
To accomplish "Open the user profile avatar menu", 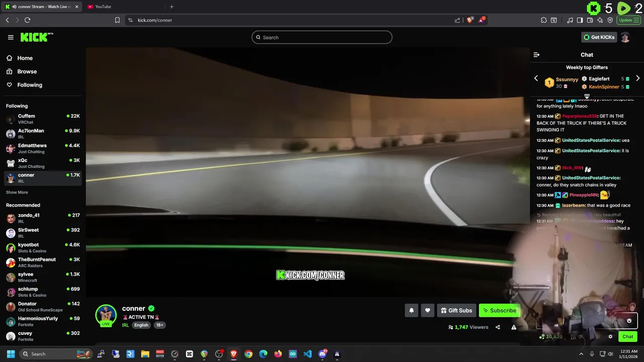I will pyautogui.click(x=625, y=37).
